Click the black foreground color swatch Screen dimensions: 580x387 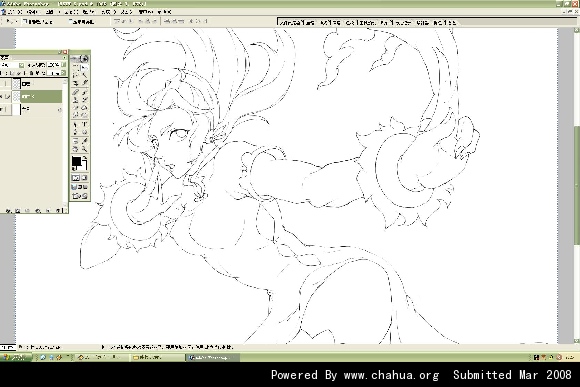76,161
